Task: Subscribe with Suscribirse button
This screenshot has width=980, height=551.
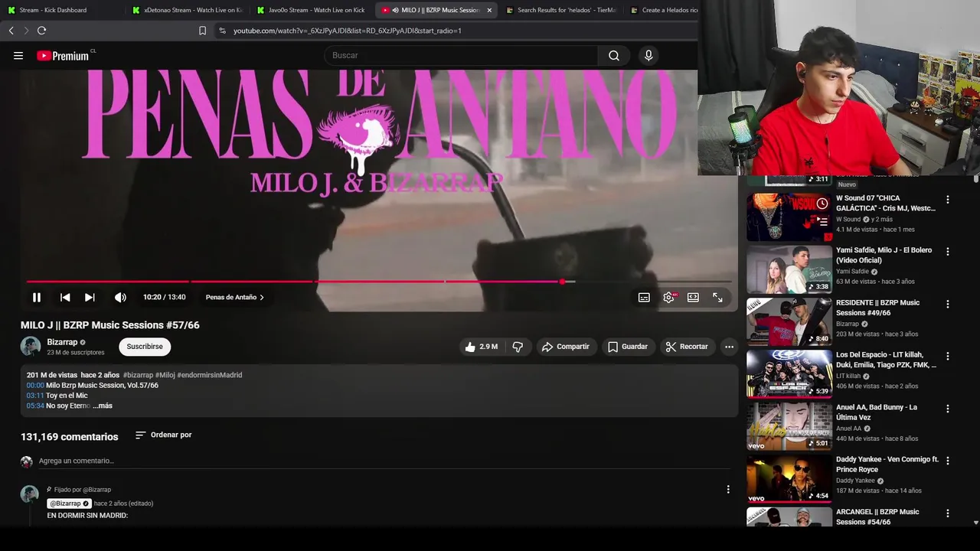Action: click(145, 347)
